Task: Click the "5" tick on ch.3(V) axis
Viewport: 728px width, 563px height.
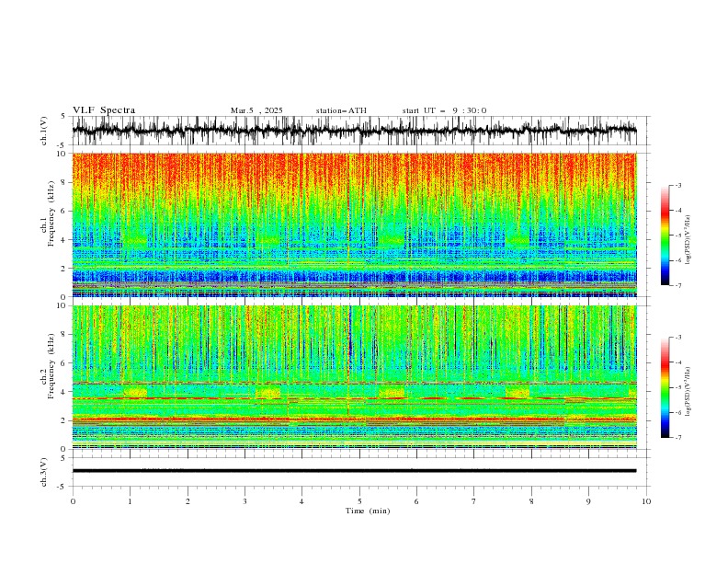Action: [63, 458]
